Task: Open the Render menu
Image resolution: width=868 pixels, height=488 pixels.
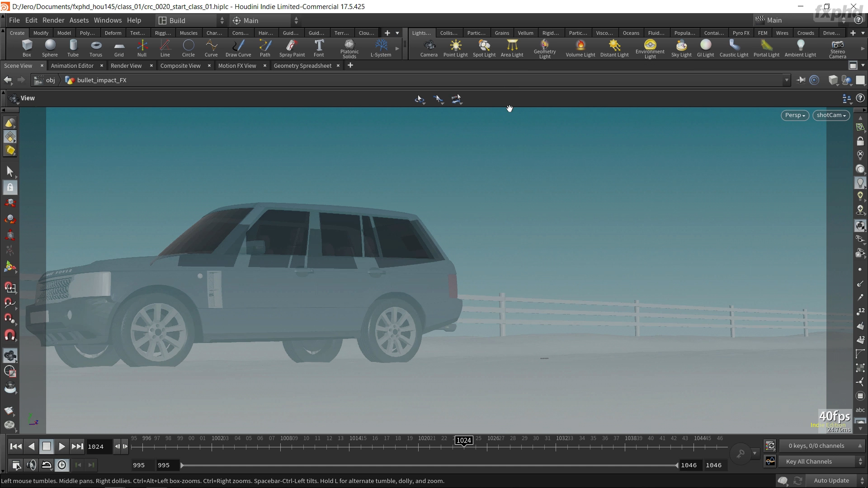Action: pos(53,20)
